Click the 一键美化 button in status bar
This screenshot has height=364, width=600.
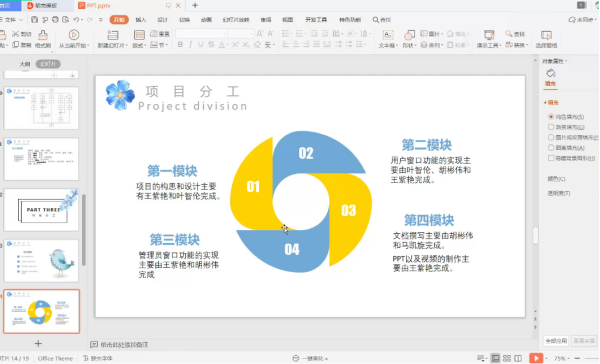coord(310,359)
